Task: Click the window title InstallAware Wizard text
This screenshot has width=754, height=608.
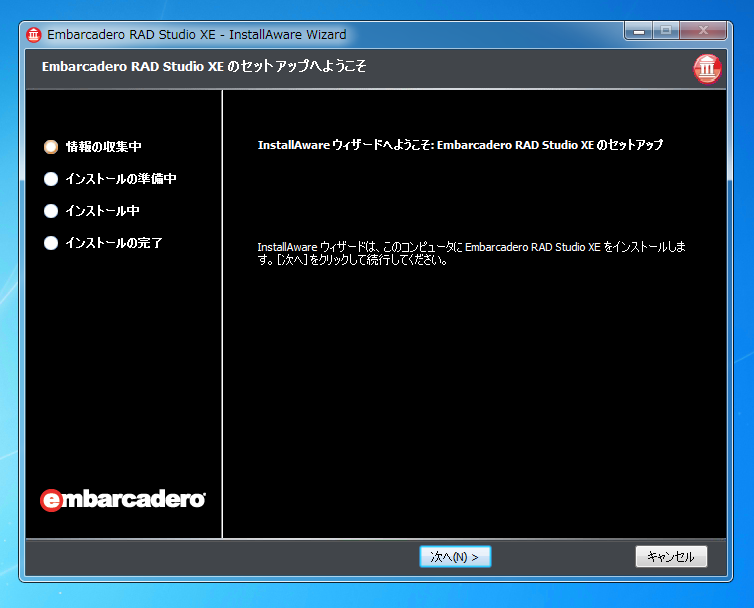Action: tap(288, 35)
